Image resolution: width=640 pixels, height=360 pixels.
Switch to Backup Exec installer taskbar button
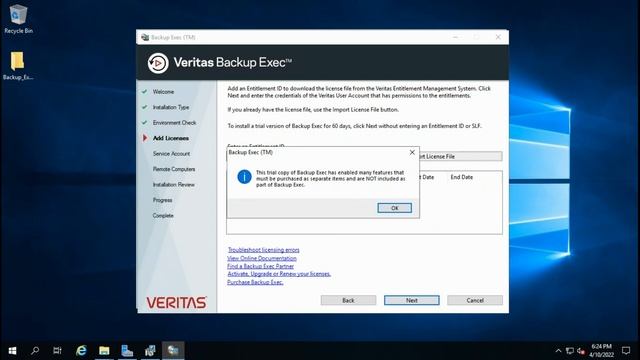(173, 351)
